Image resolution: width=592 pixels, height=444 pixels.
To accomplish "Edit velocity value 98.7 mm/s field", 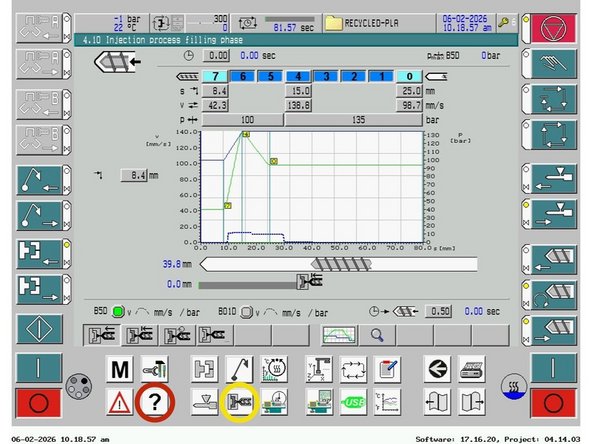I will point(409,105).
